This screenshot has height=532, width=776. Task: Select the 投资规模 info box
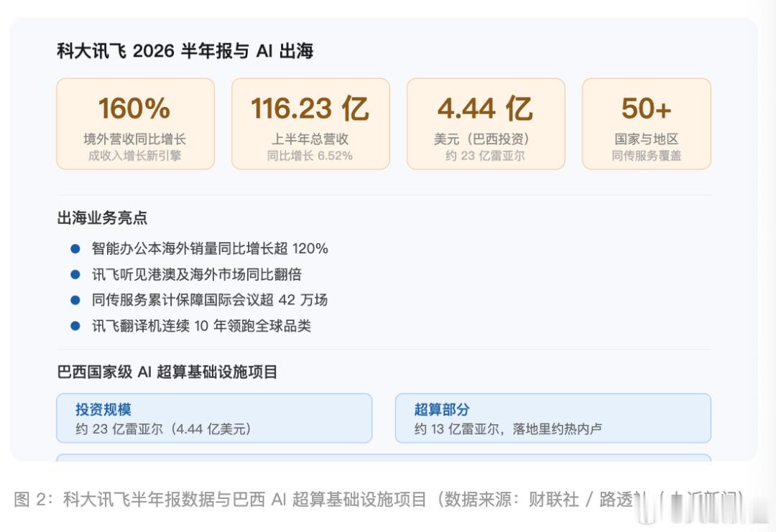pyautogui.click(x=214, y=418)
